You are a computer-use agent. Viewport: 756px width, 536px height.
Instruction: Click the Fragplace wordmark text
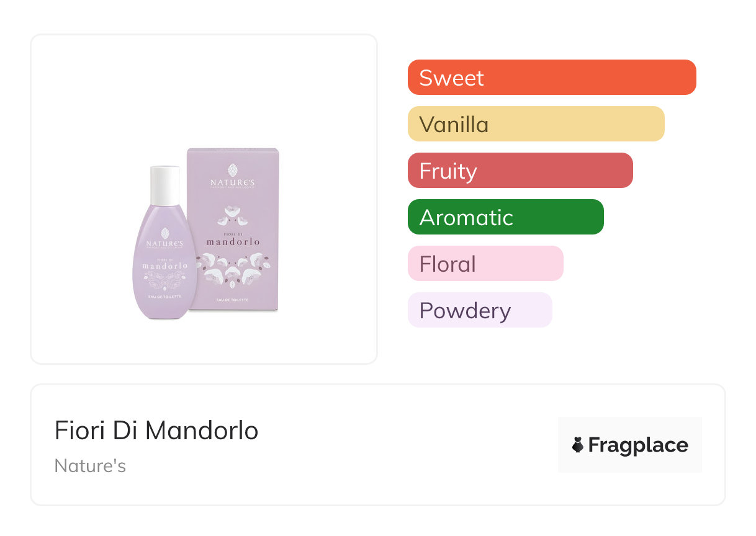637,445
